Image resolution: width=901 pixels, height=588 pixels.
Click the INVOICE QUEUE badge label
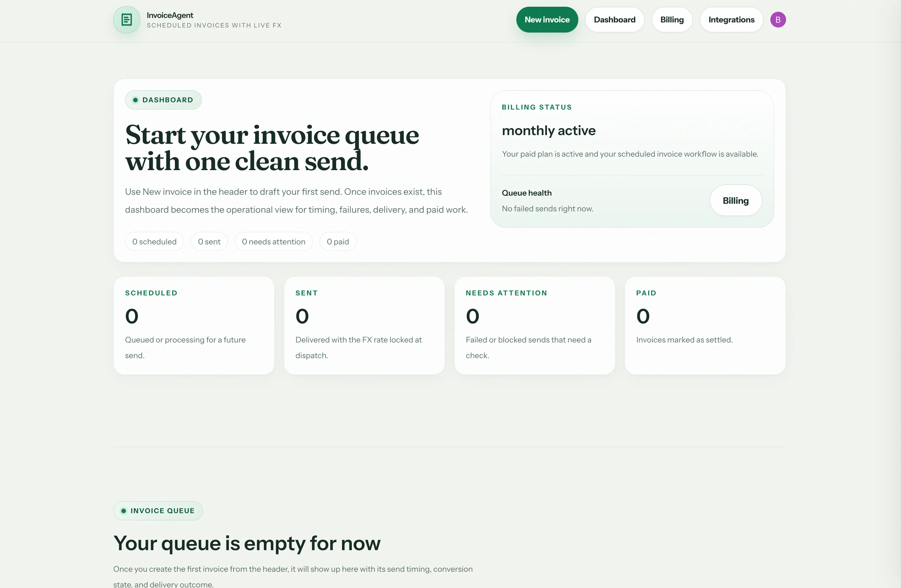point(158,511)
